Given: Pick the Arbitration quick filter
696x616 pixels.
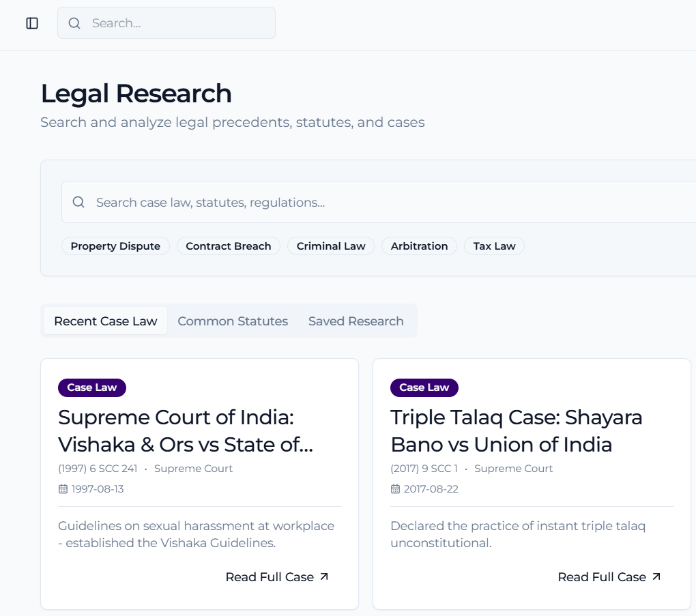Looking at the screenshot, I should [x=419, y=246].
